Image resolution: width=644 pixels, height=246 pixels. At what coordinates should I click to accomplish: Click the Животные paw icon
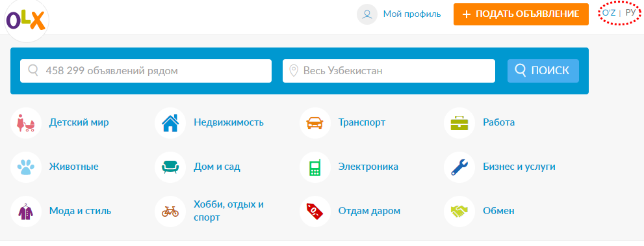[26, 167]
